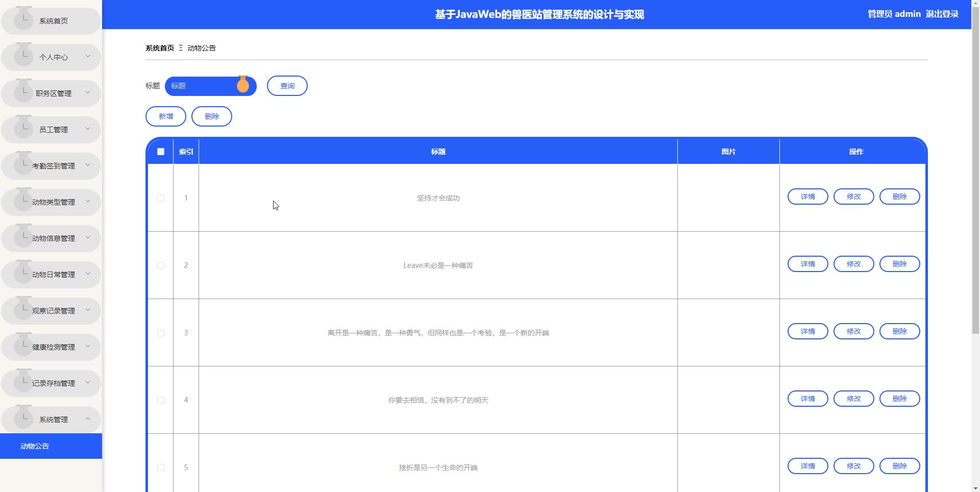This screenshot has width=980, height=492.
Task: Click scrollbar down arrow at bottom right
Action: point(975,488)
